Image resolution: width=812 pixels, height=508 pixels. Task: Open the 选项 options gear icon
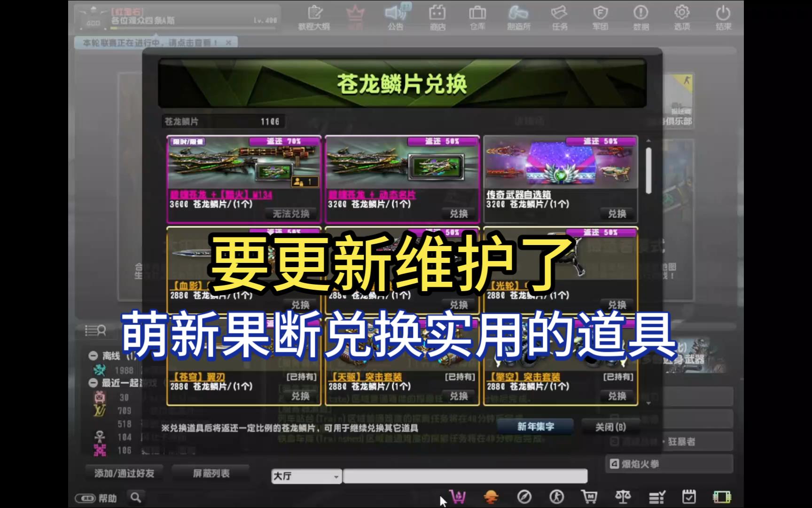click(682, 17)
